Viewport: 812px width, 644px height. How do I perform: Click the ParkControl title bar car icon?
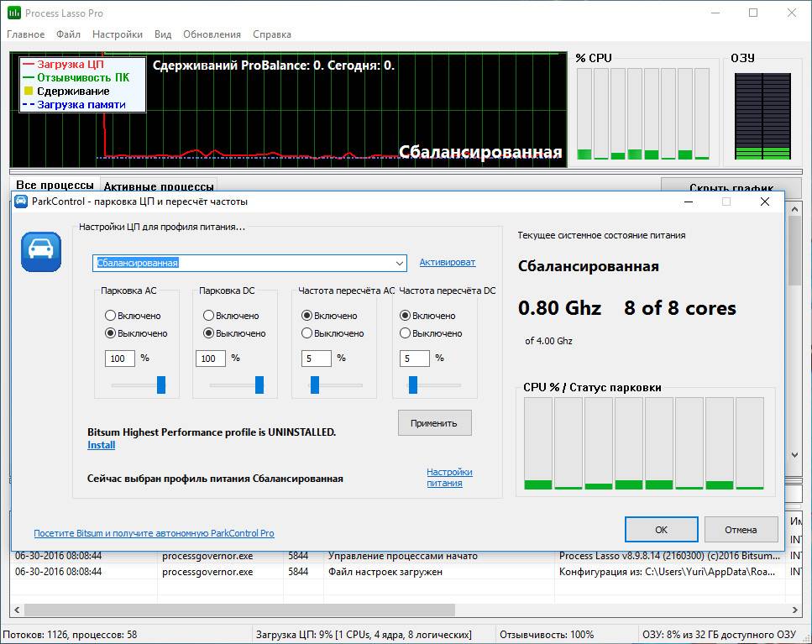click(22, 202)
